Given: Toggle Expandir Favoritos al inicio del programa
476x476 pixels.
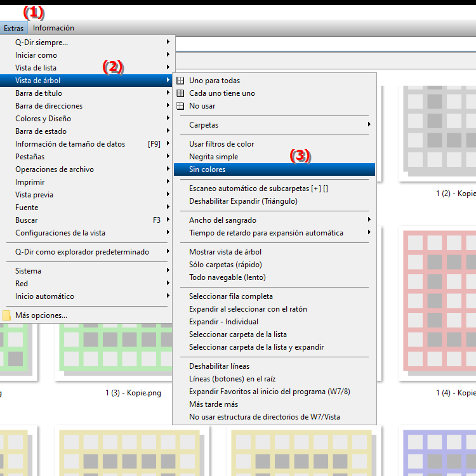Looking at the screenshot, I should tap(274, 392).
